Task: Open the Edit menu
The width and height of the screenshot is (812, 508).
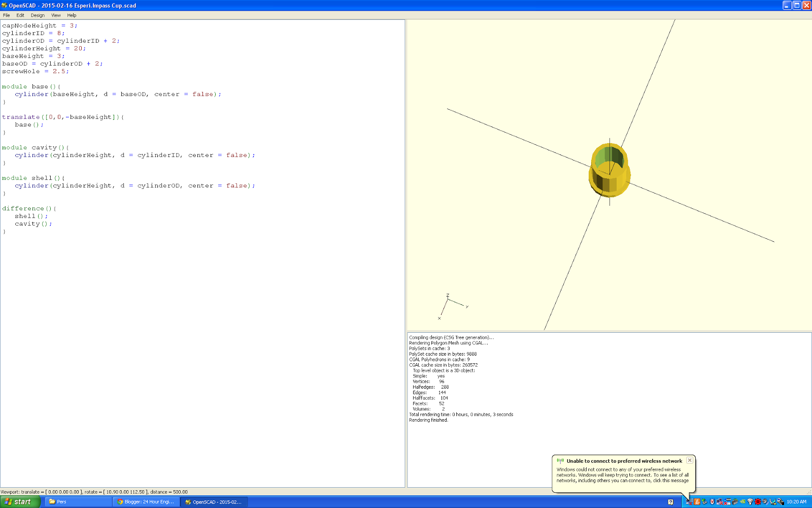Action: point(20,15)
